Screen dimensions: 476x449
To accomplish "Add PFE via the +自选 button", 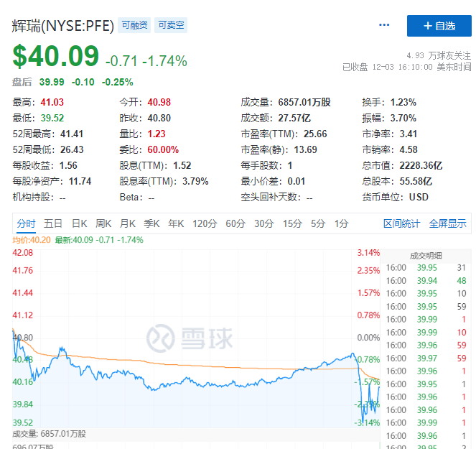I will click(x=439, y=26).
